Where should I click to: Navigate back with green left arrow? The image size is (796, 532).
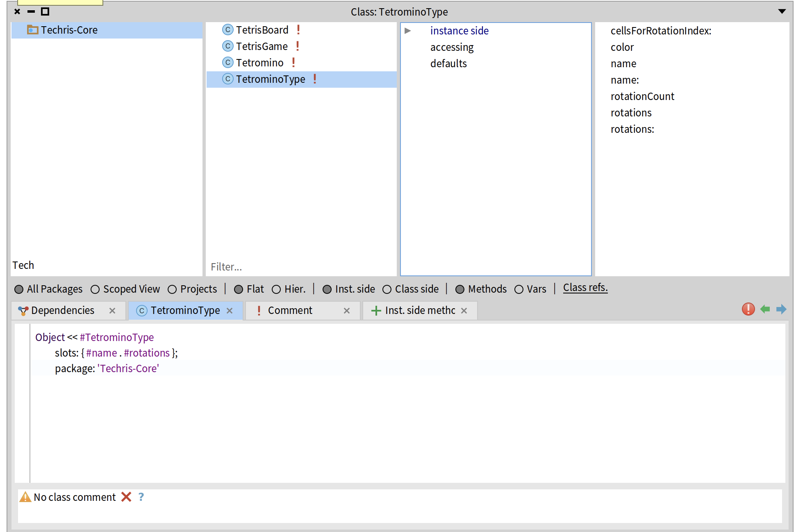tap(765, 309)
